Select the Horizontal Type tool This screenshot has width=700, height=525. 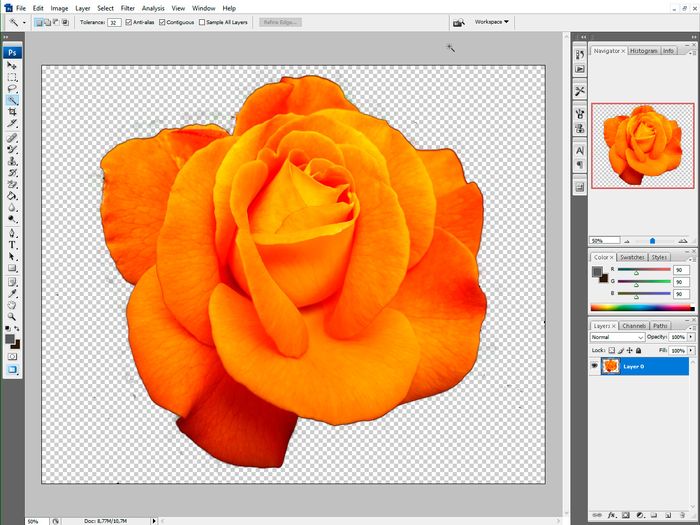(12, 244)
